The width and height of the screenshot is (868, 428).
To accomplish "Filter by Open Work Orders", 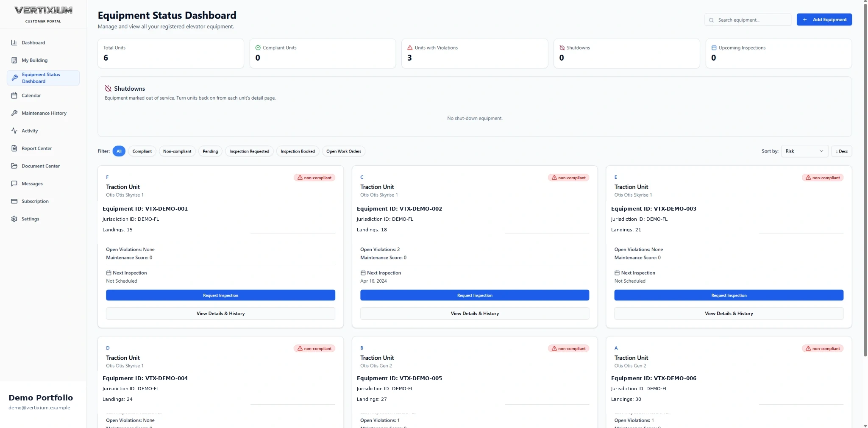I will tap(344, 151).
